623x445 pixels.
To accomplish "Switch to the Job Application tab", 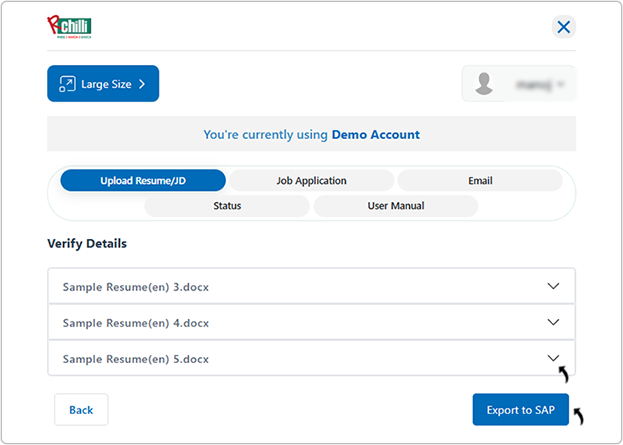I will (x=311, y=181).
